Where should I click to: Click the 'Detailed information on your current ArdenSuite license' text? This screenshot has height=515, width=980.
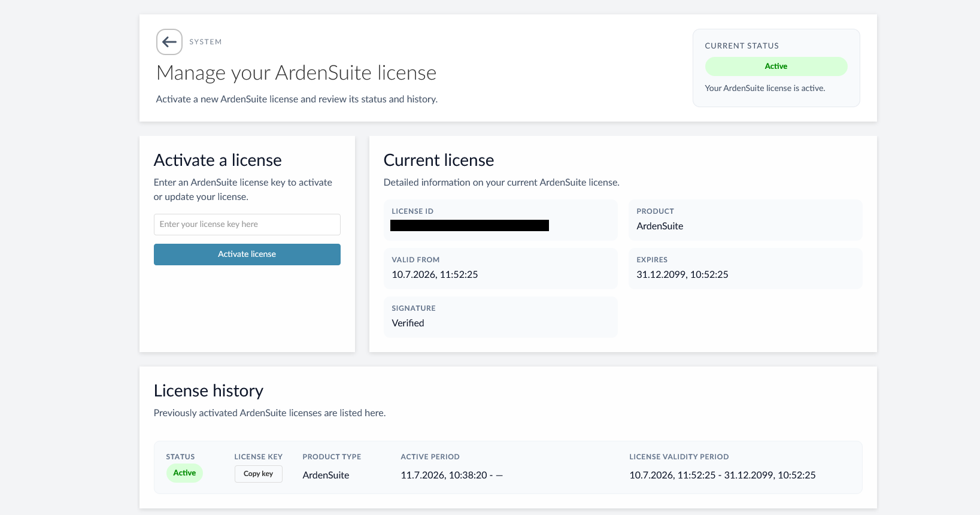(x=501, y=183)
